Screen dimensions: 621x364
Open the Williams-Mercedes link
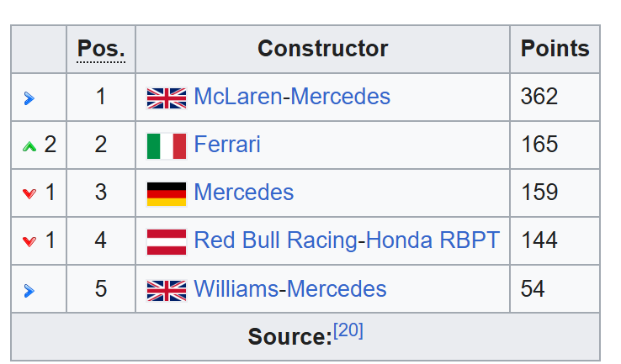tap(290, 289)
